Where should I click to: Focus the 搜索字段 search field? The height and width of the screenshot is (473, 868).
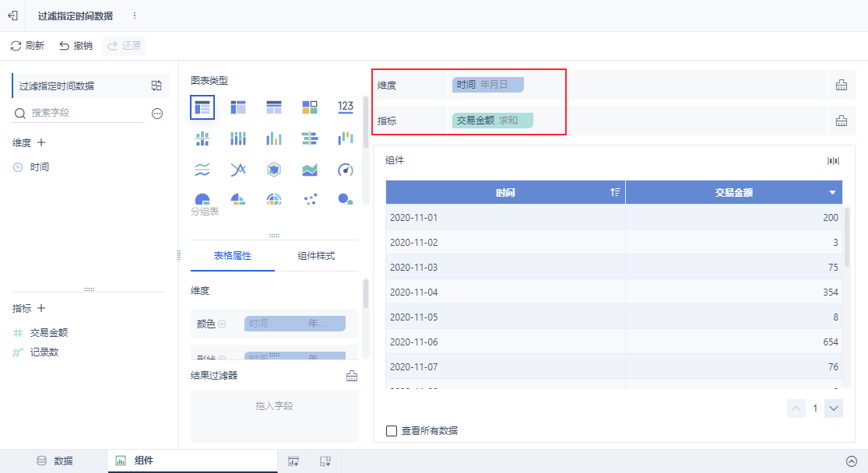tap(78, 113)
